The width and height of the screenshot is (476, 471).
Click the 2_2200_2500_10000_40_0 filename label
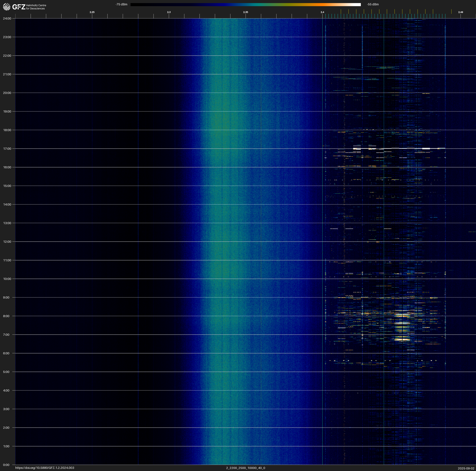[245, 468]
